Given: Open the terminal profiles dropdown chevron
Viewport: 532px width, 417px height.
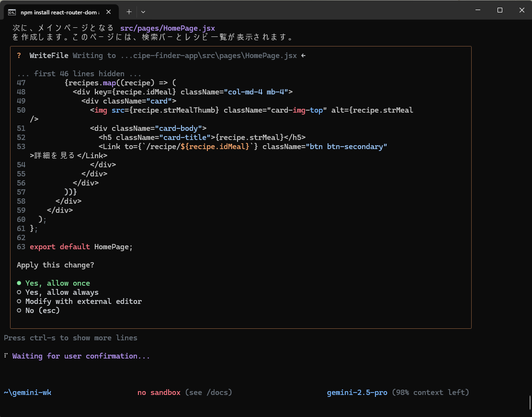Looking at the screenshot, I should point(143,12).
